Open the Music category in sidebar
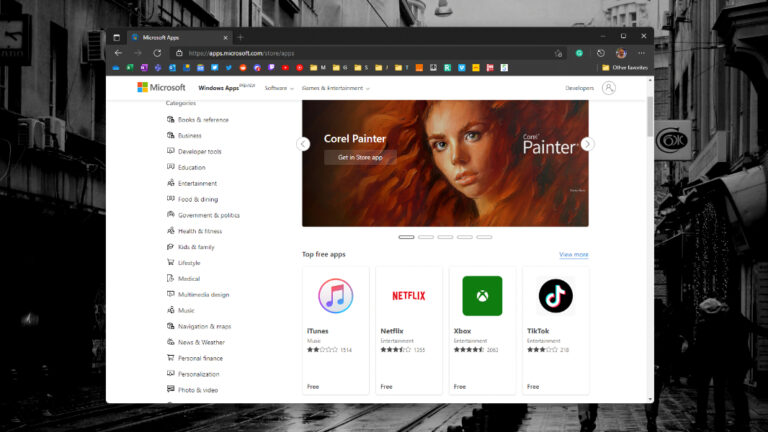Viewport: 768px width, 432px height. (x=181, y=311)
